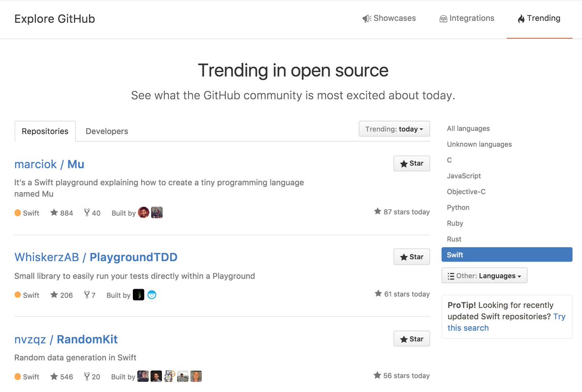
Task: Go to the Trending tab
Action: click(x=539, y=18)
